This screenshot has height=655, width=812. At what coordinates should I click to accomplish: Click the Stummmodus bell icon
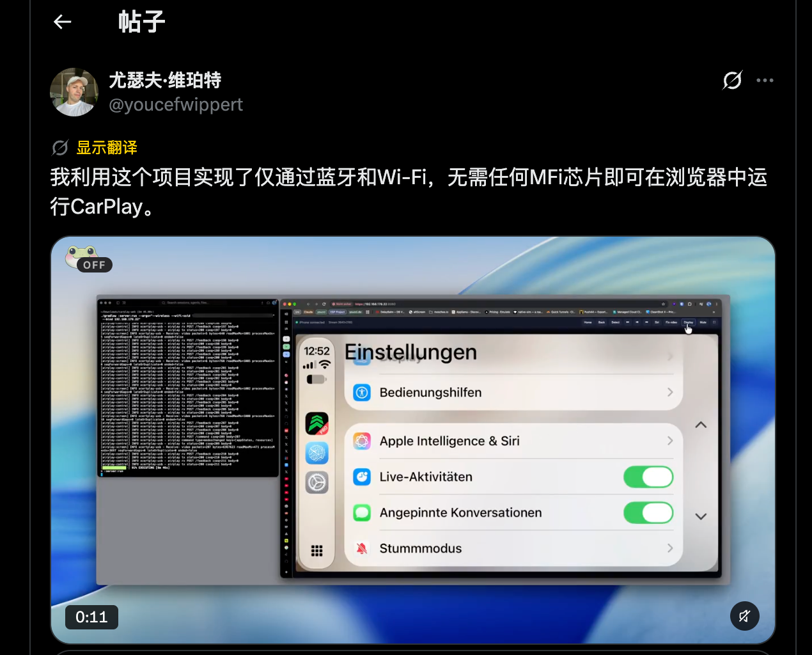pyautogui.click(x=362, y=548)
